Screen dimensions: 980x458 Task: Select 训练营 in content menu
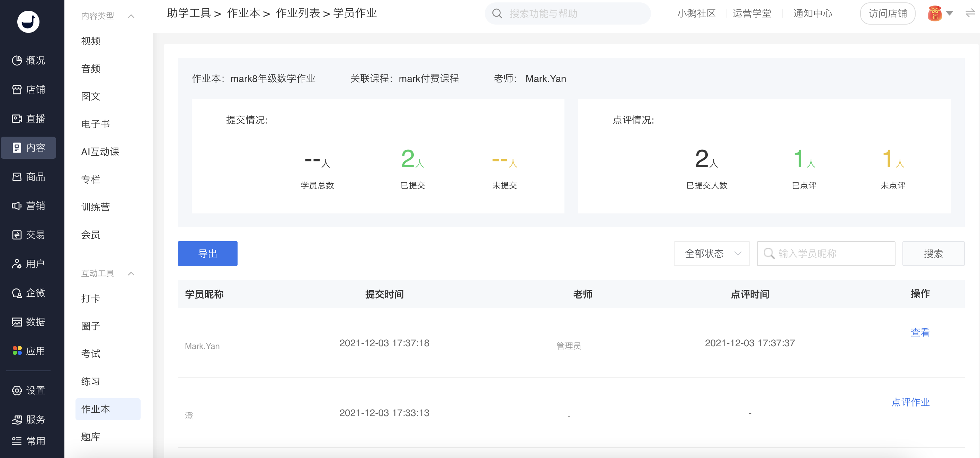[95, 207]
